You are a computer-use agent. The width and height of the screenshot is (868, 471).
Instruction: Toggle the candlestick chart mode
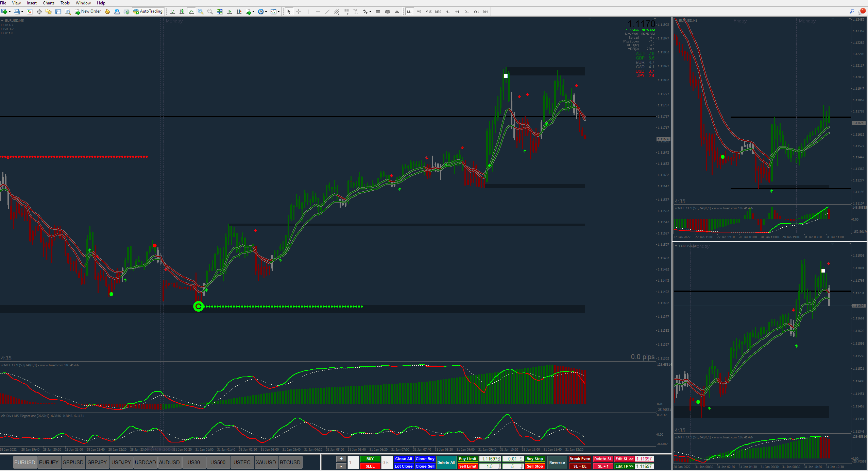(182, 12)
